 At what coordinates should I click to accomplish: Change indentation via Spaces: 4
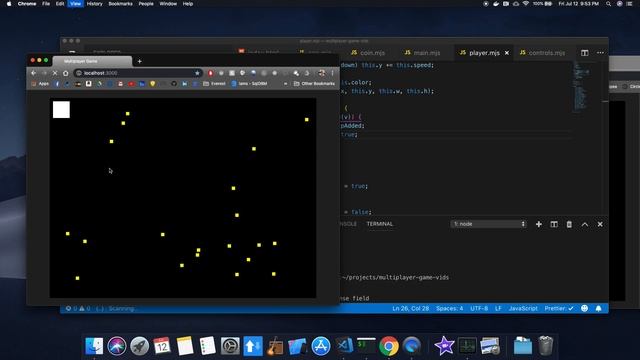pos(449,309)
